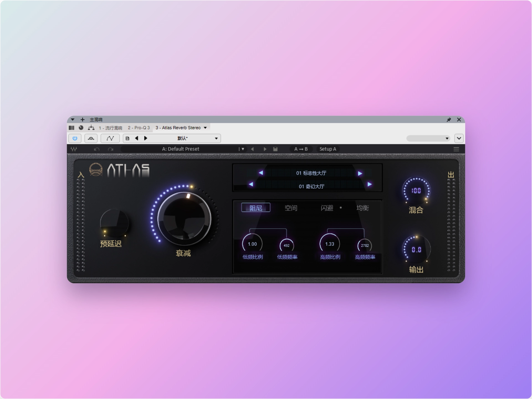Click the 预延迟 pre-delay knob

[114, 223]
